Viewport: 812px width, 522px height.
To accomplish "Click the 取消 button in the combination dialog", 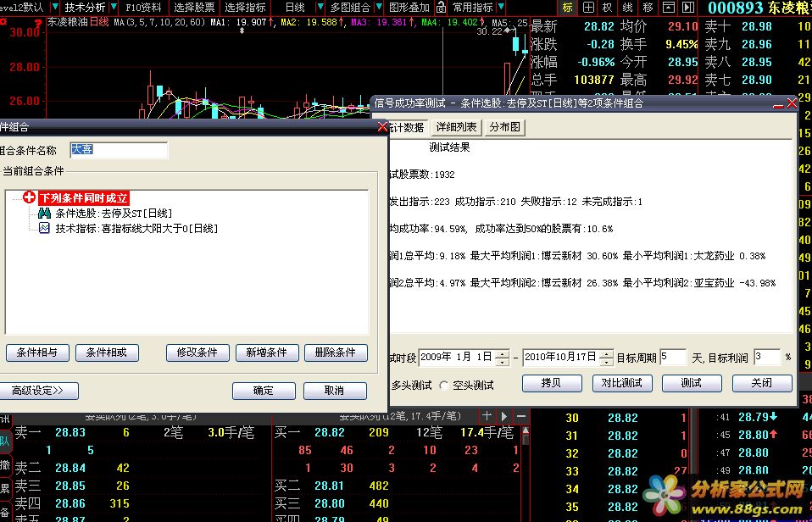I will click(x=335, y=391).
